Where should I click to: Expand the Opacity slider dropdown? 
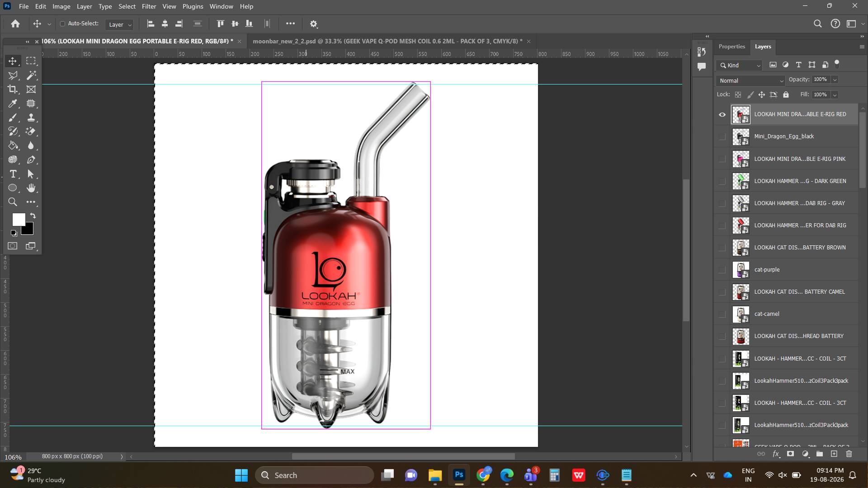tap(835, 80)
